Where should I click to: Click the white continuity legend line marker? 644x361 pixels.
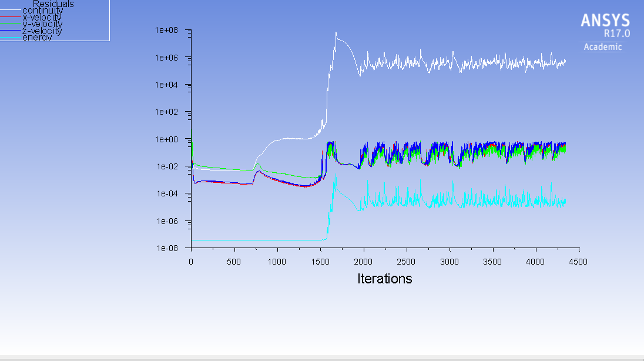click(x=11, y=10)
